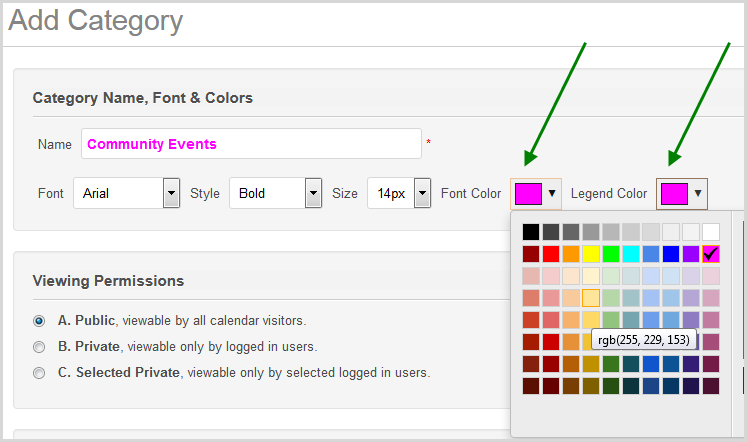
Task: Choose the vivid purple swatch
Action: [x=691, y=254]
